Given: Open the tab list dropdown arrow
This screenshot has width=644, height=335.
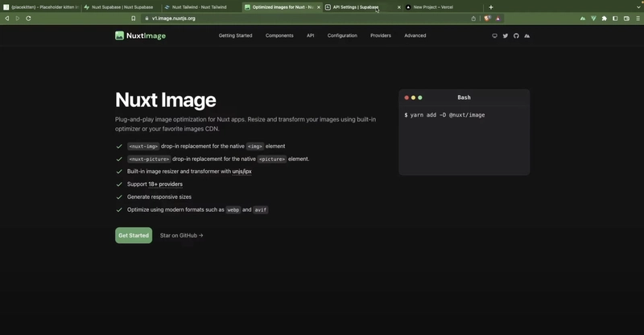Looking at the screenshot, I should pyautogui.click(x=638, y=7).
